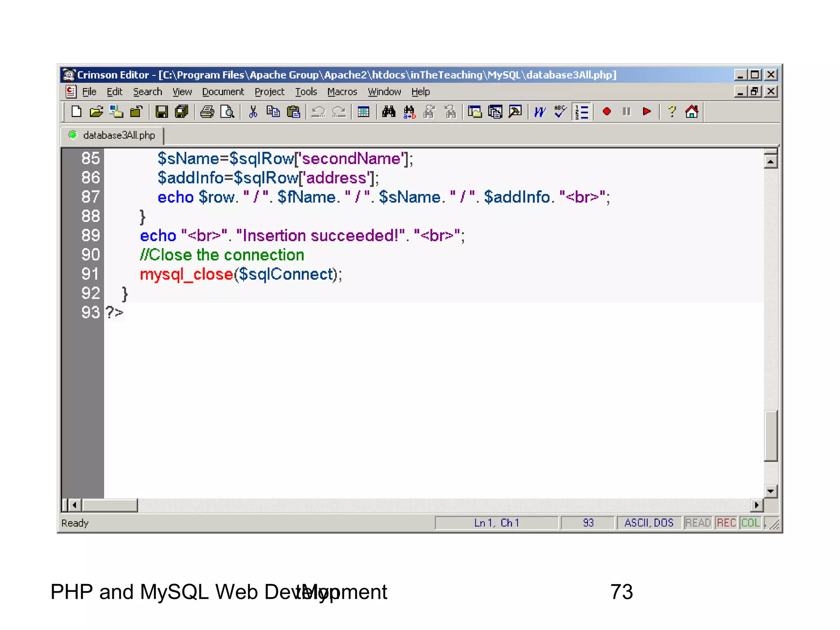Click the horizontal scrollbar left arrow
Screen dimensions: 840x630
[x=75, y=505]
